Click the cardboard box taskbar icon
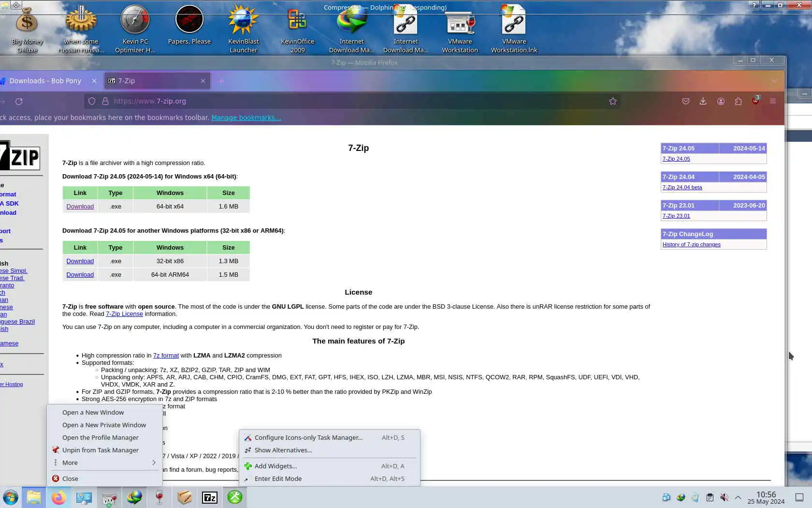This screenshot has height=508, width=812. [x=185, y=497]
